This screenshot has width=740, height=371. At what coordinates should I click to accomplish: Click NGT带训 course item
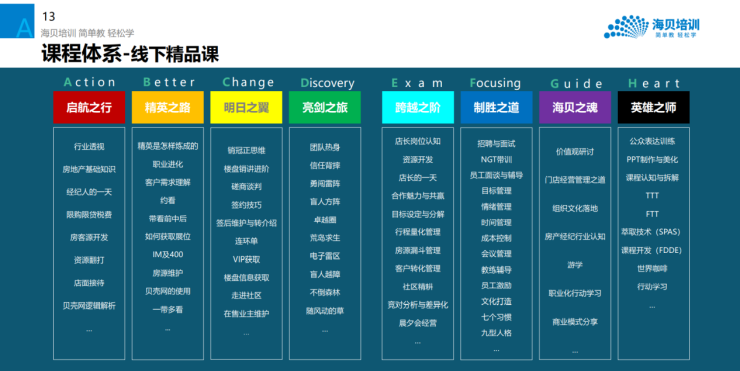click(496, 160)
